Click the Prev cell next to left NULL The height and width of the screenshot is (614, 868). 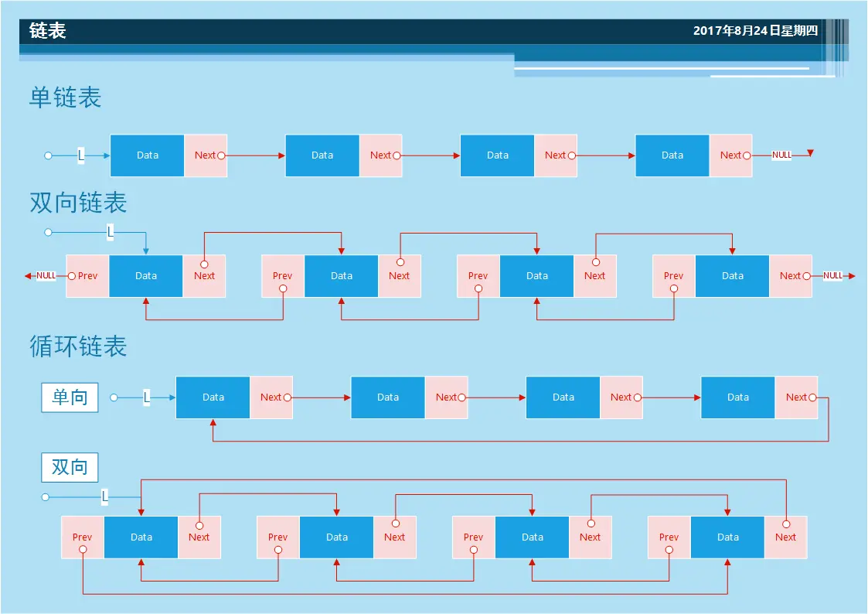point(87,276)
